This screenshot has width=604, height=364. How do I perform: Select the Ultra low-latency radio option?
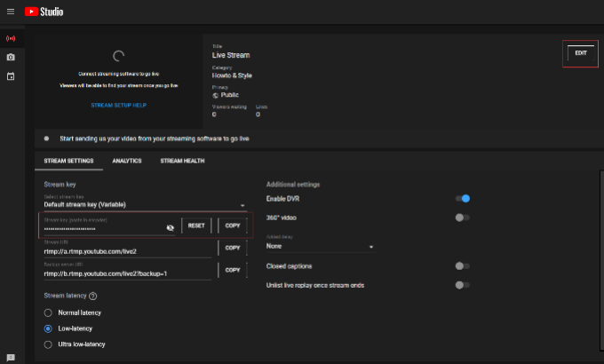click(x=49, y=344)
